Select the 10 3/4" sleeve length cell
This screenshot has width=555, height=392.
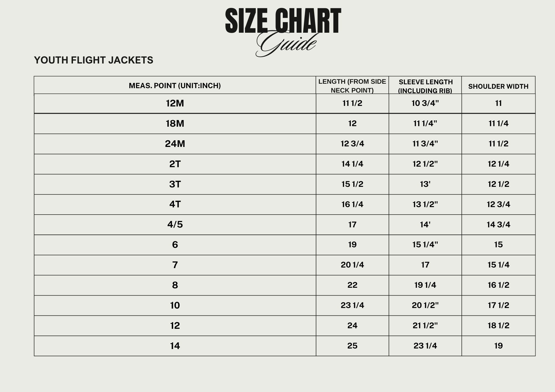[x=425, y=103]
